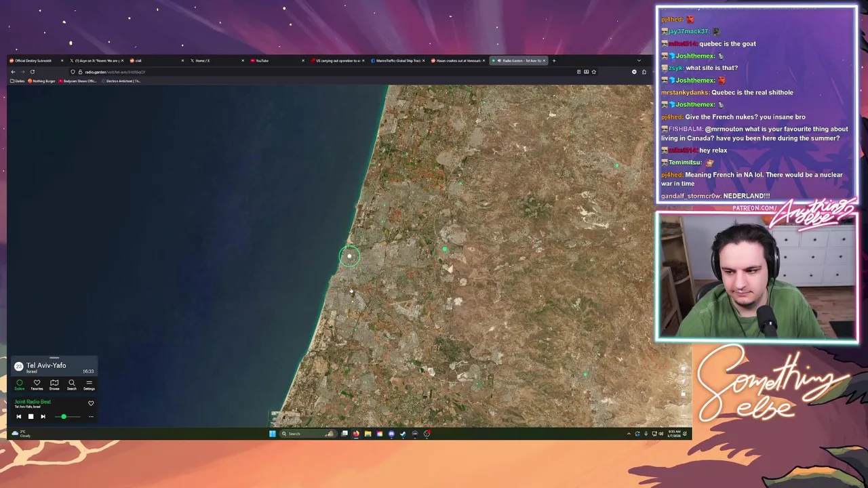868x488 pixels.
Task: Open the Radio Garden Settings menu
Action: (89, 384)
